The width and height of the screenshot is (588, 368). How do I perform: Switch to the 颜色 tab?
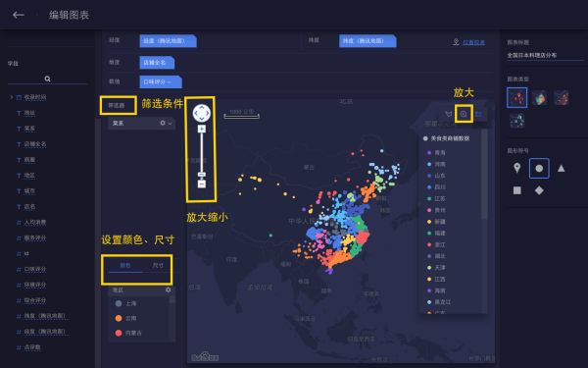coord(124,266)
